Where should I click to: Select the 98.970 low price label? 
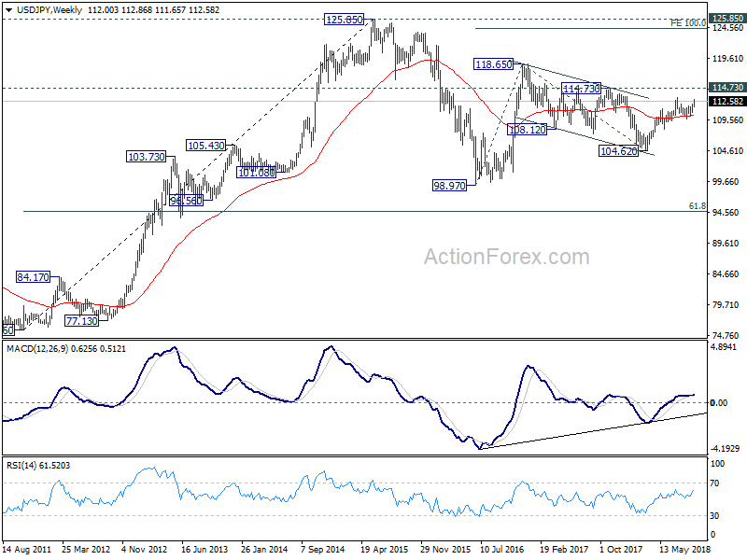tap(449, 185)
